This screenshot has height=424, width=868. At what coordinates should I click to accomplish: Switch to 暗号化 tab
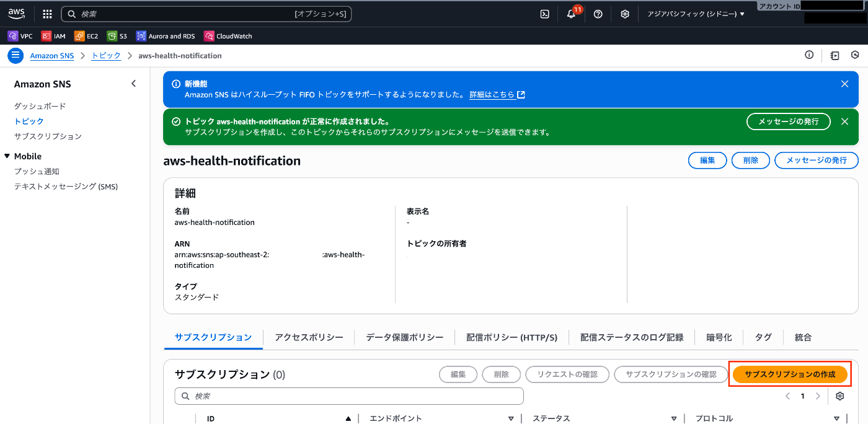719,337
